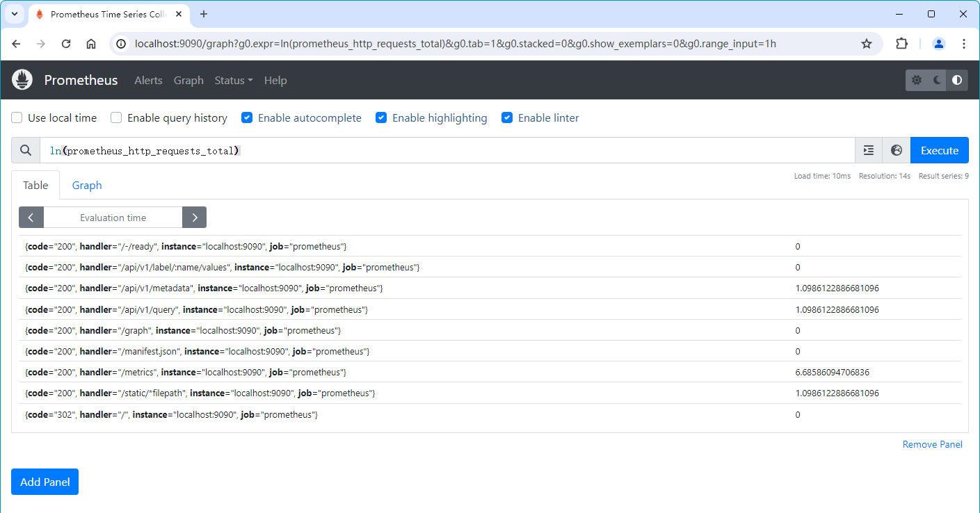This screenshot has width=980, height=513.
Task: Select the /metrics handler series row
Action: click(490, 372)
